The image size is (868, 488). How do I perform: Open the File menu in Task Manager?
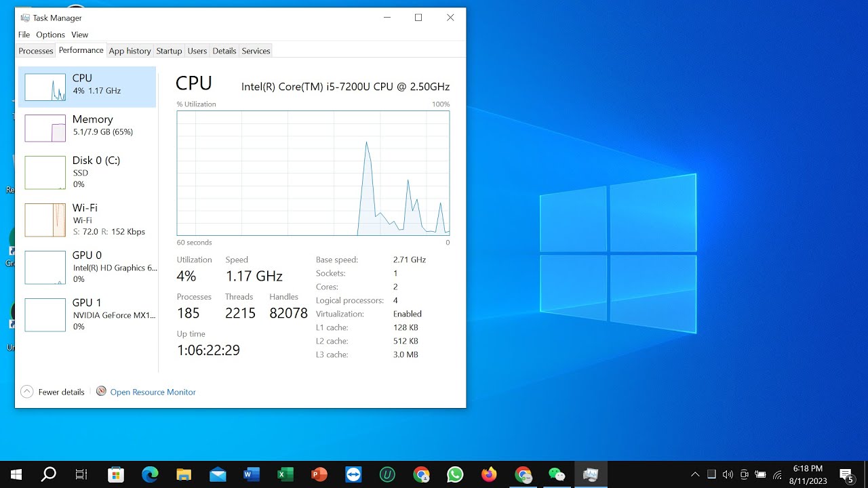click(24, 35)
